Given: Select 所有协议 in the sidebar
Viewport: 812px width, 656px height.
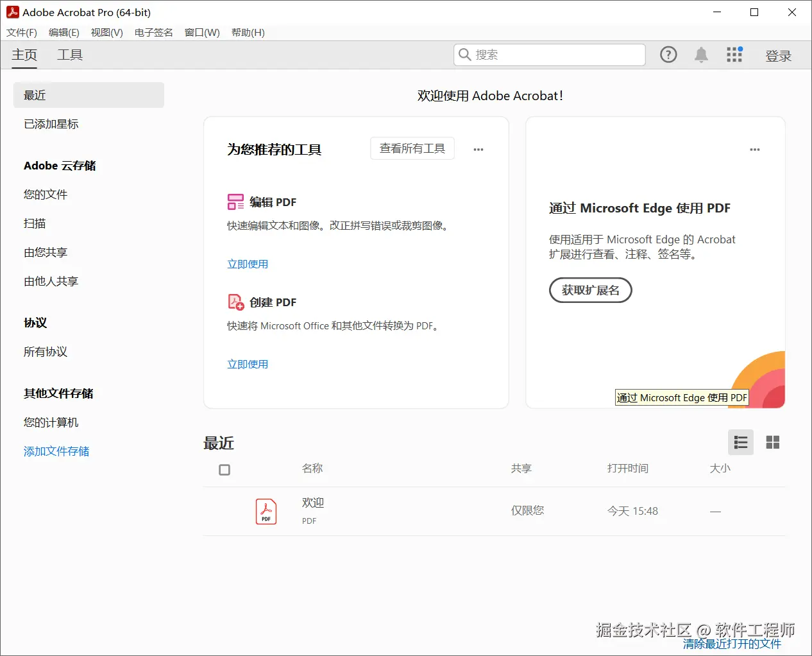Looking at the screenshot, I should click(46, 352).
